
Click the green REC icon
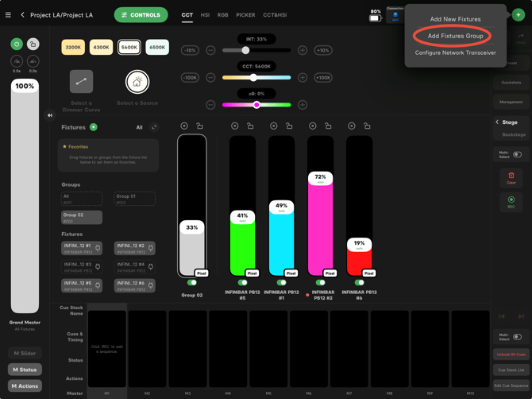point(511,202)
